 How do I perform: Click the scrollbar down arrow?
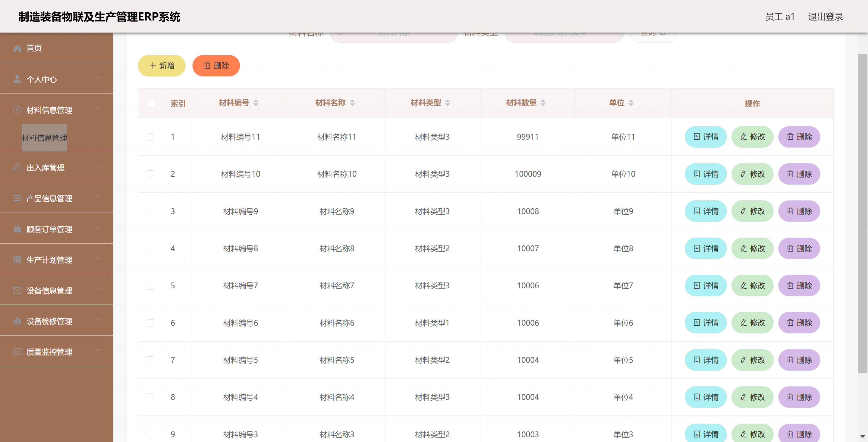pos(863,437)
